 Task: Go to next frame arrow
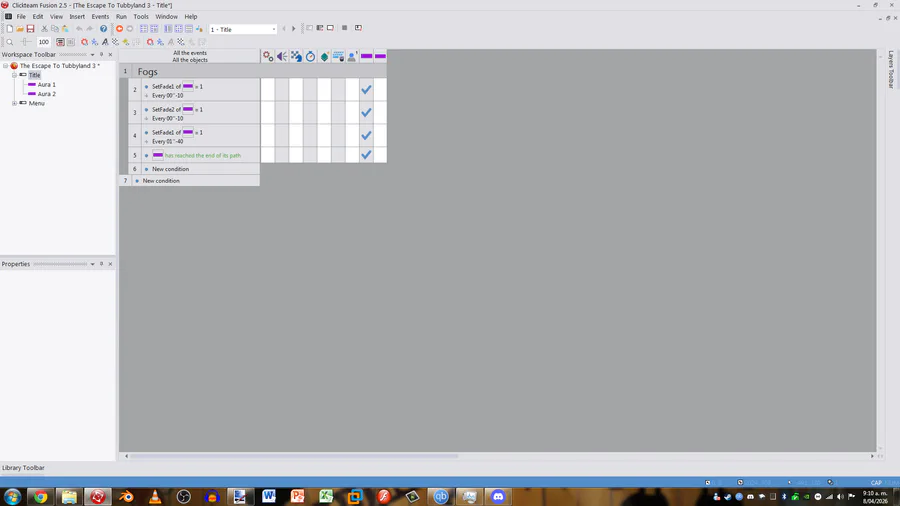click(x=293, y=29)
